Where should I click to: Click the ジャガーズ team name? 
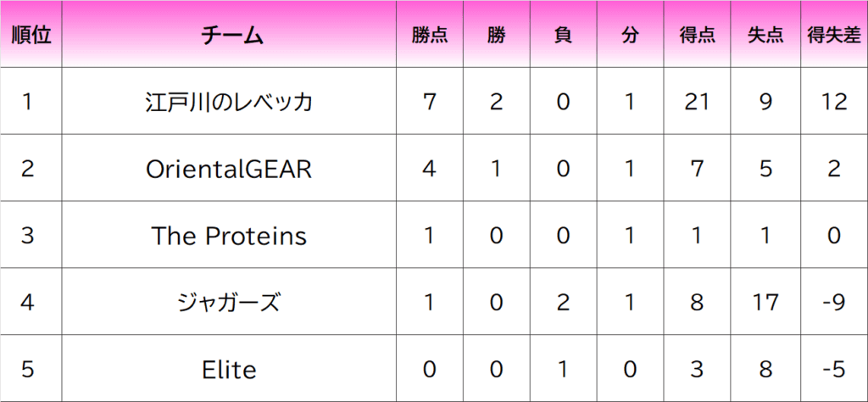[x=230, y=303]
